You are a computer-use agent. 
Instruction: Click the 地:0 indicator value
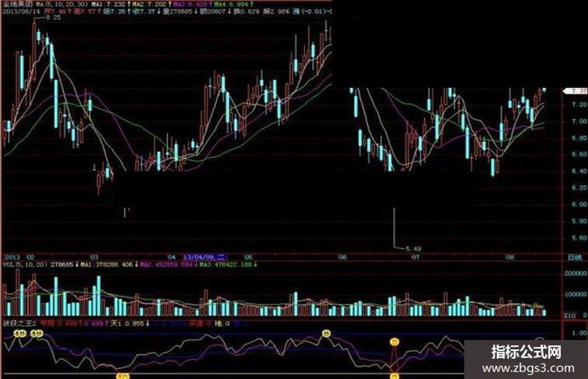pos(222,324)
